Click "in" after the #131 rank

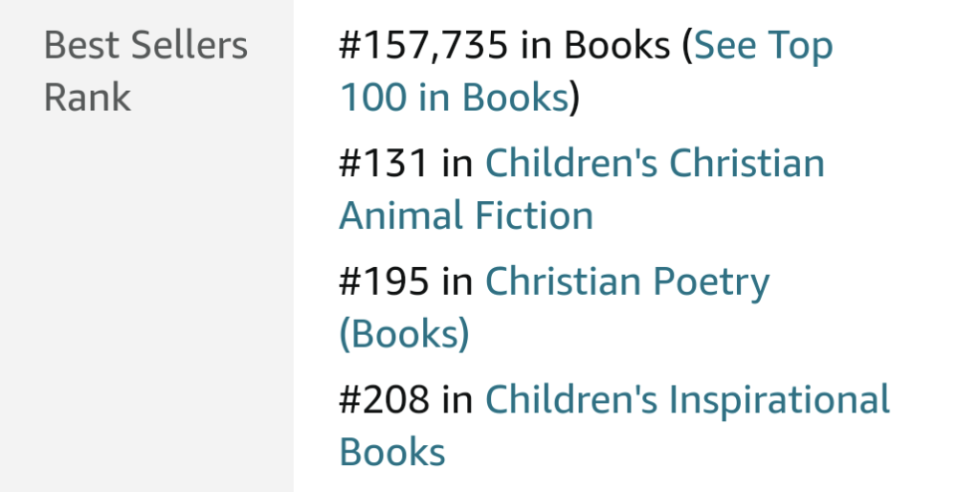click(457, 164)
